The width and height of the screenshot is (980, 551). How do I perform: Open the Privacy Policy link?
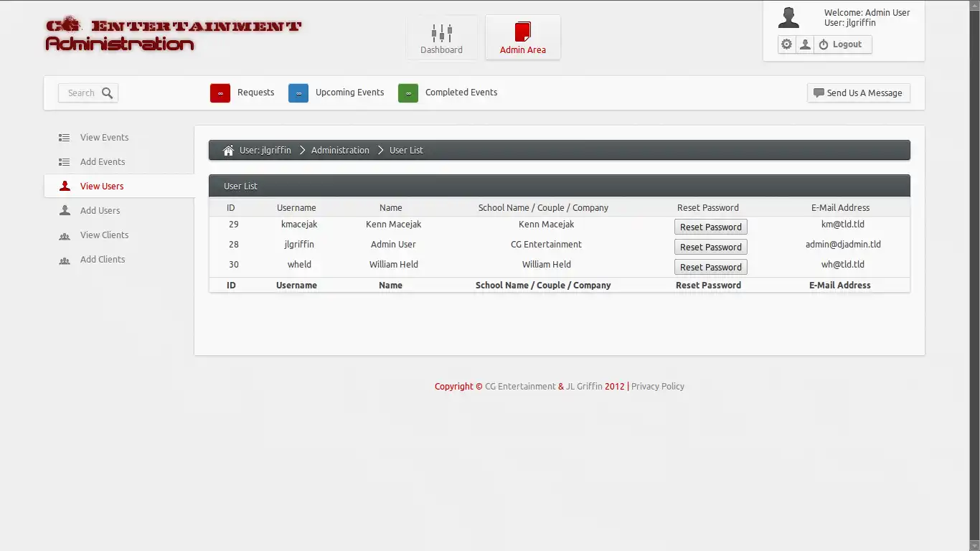[x=658, y=387]
